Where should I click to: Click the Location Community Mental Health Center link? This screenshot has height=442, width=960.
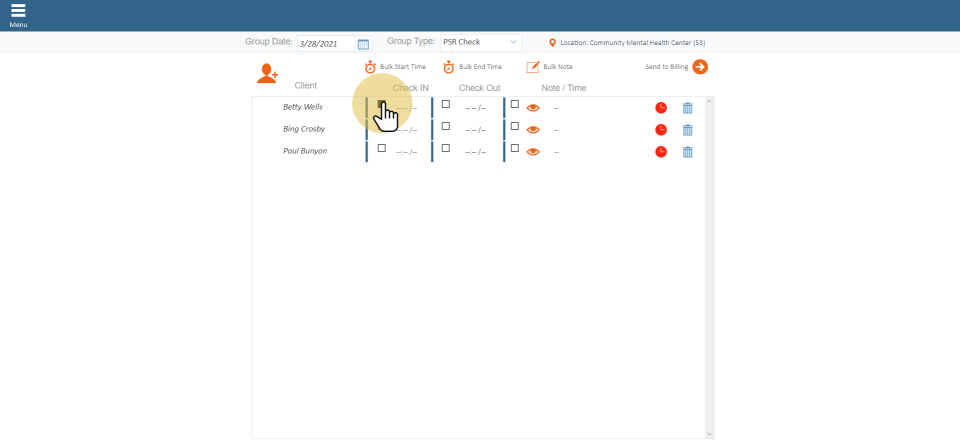click(633, 43)
